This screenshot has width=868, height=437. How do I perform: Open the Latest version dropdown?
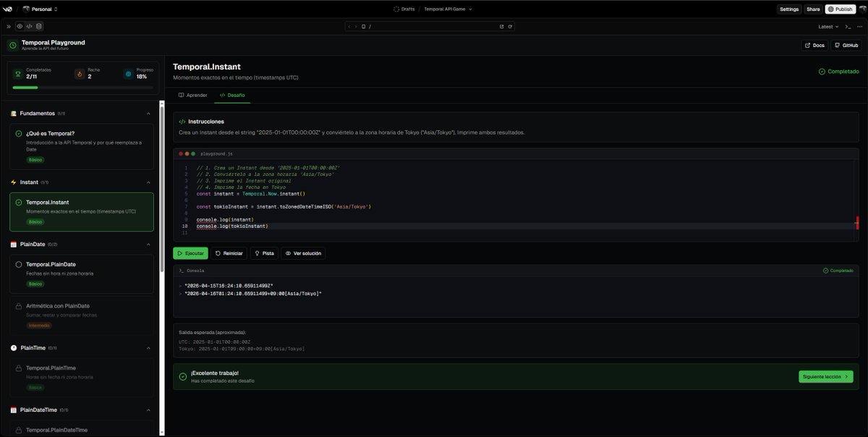[828, 26]
